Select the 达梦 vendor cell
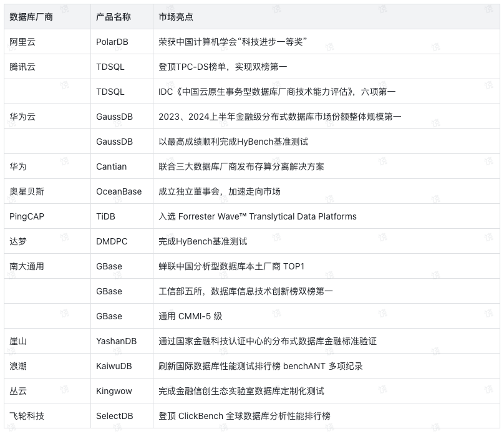 point(47,241)
